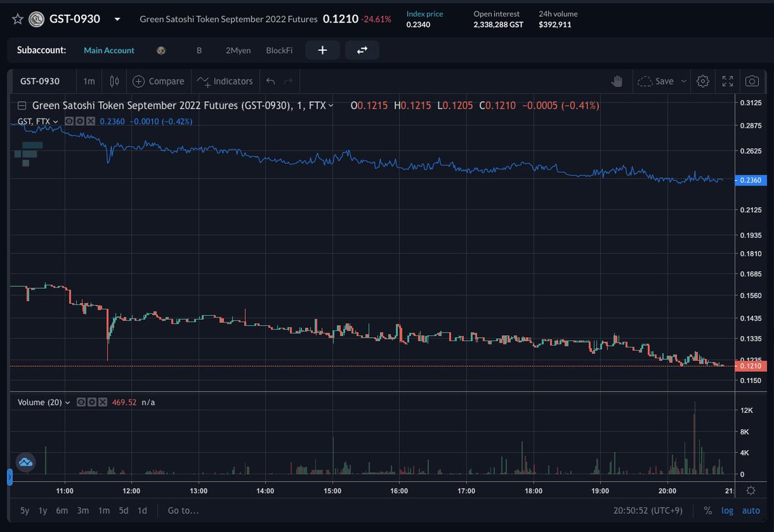Open the Indicators dialog

click(x=225, y=81)
